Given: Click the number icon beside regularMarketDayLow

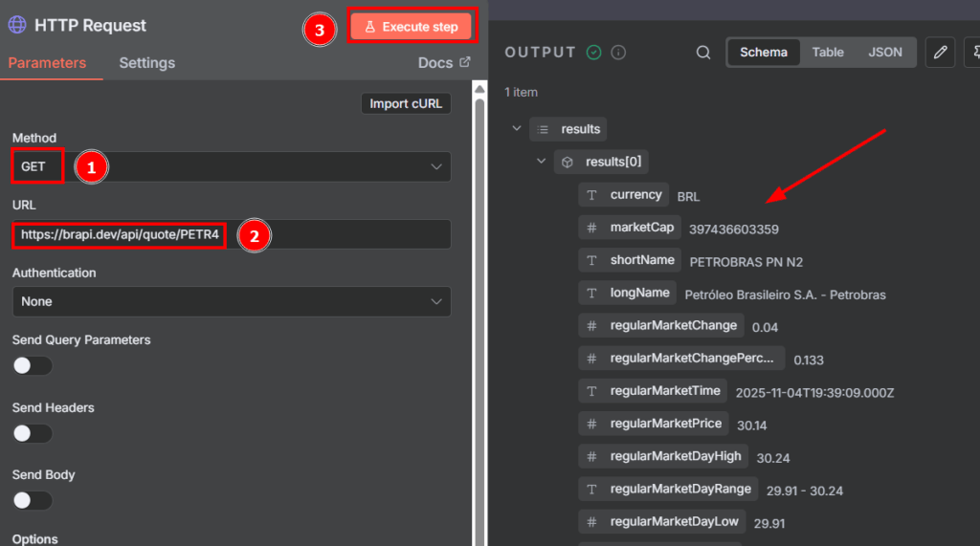Looking at the screenshot, I should pos(591,522).
